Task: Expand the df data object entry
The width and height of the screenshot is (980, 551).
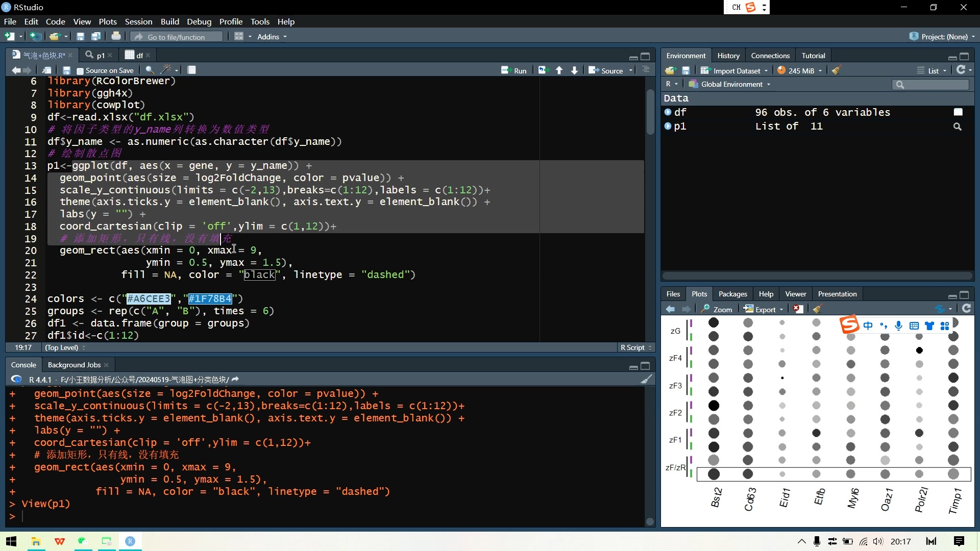Action: coord(668,112)
